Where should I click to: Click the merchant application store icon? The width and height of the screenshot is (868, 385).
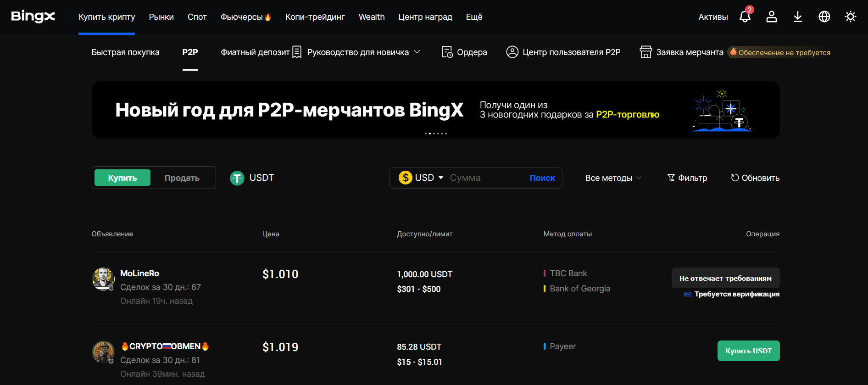coord(645,52)
